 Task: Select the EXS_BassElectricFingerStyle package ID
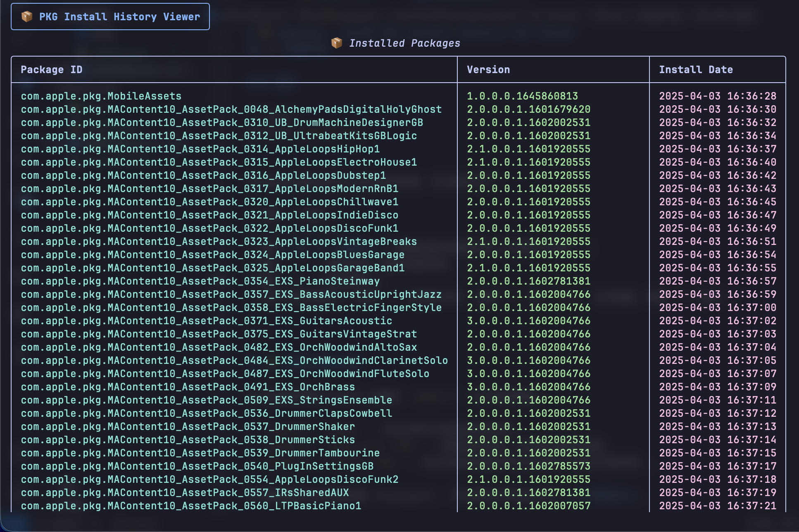point(231,307)
